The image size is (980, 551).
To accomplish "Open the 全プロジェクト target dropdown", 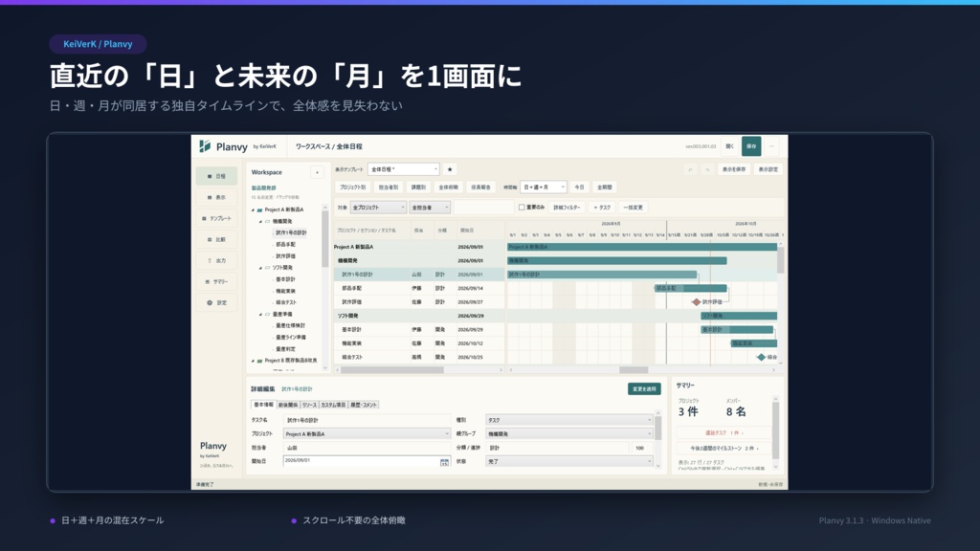I will [379, 208].
